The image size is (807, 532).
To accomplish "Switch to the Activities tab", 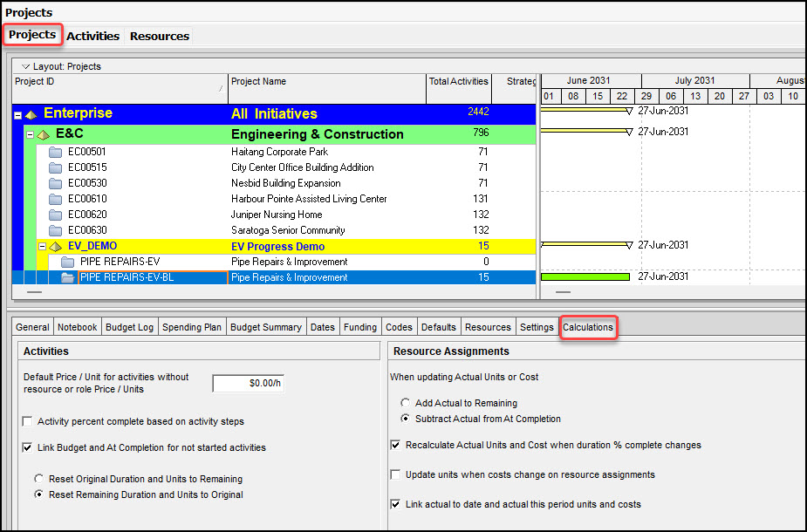I will (92, 36).
